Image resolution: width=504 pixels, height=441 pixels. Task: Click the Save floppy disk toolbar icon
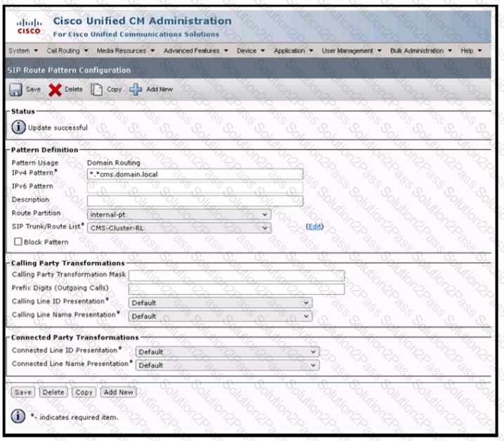pyautogui.click(x=15, y=89)
